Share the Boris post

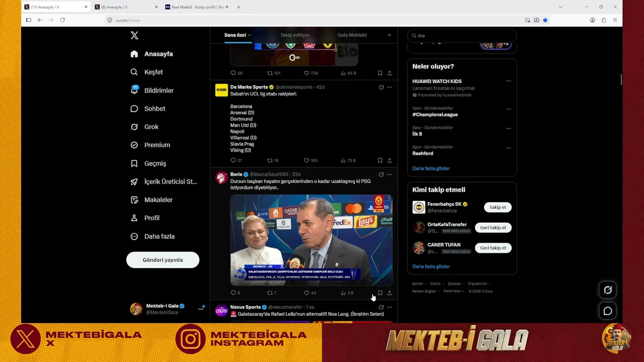[389, 293]
